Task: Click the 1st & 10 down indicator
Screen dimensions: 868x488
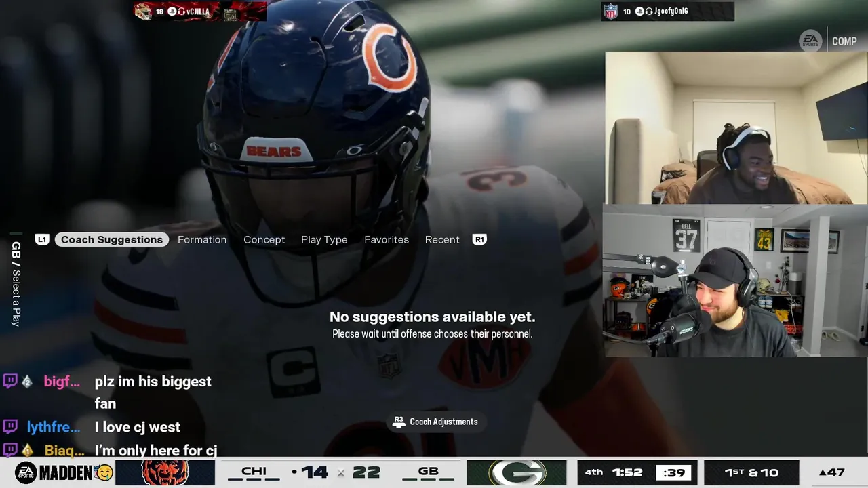Action: point(751,472)
